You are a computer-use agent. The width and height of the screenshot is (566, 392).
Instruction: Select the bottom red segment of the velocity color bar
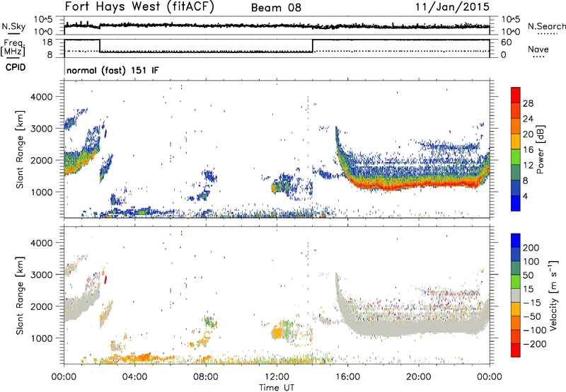coord(516,350)
